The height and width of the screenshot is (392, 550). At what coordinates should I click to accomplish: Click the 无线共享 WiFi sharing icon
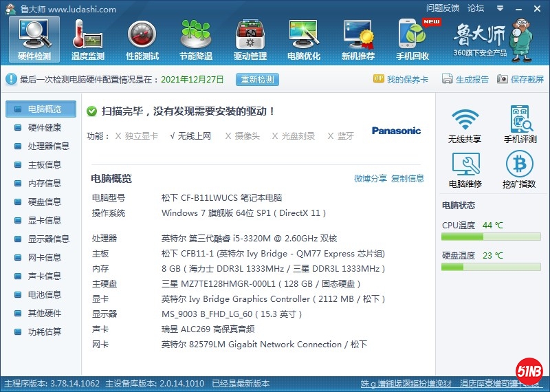point(465,125)
